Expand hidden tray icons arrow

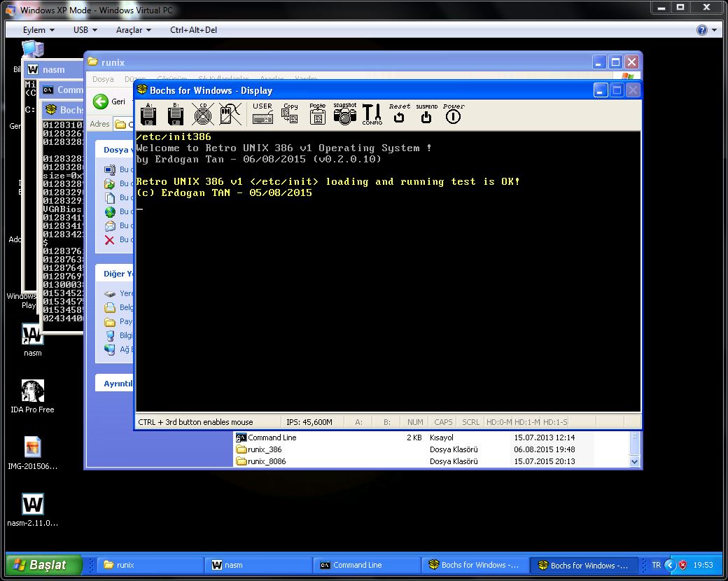(670, 565)
